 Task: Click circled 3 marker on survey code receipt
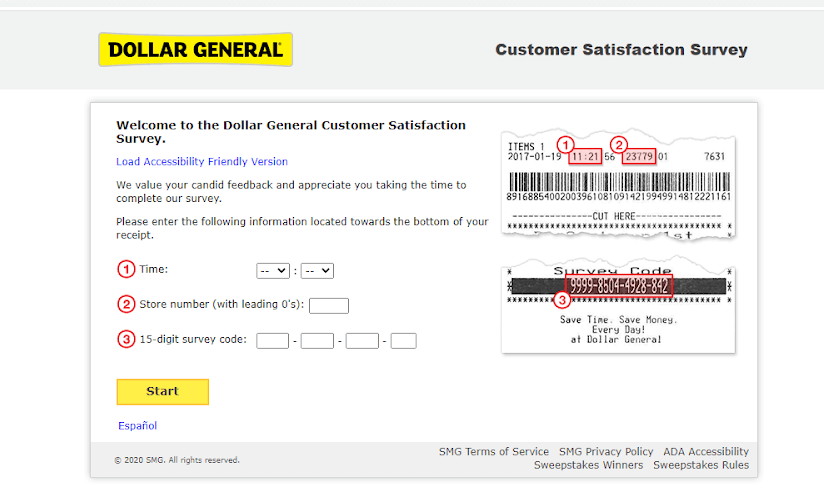point(562,300)
